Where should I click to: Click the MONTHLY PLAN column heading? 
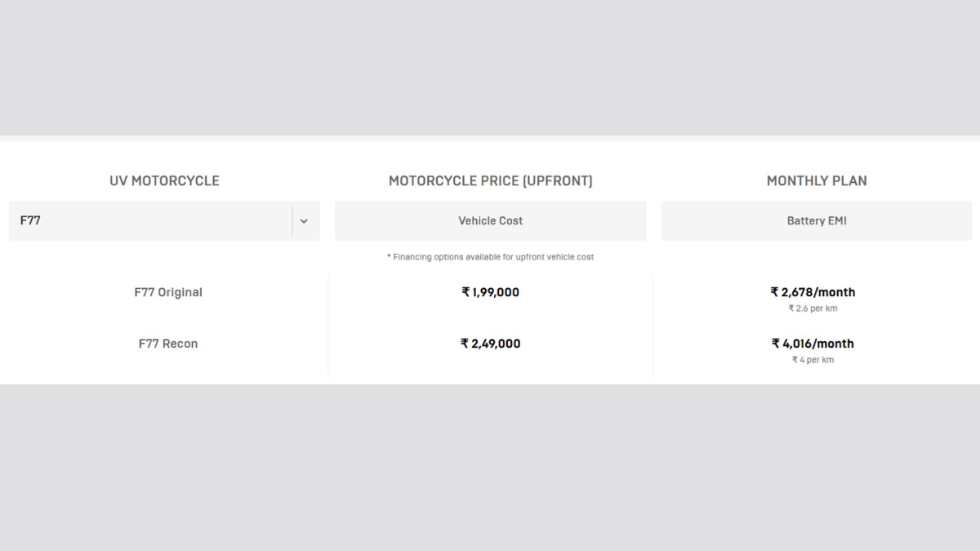(817, 181)
